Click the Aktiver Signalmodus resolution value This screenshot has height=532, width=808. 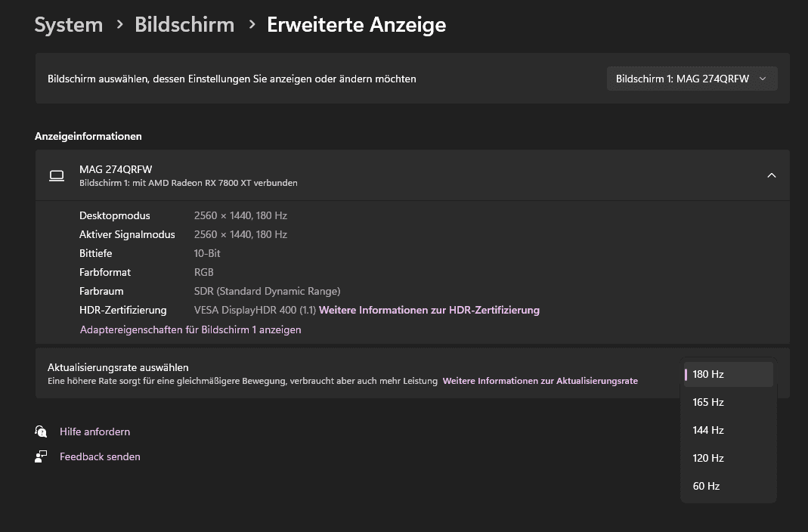pyautogui.click(x=240, y=234)
